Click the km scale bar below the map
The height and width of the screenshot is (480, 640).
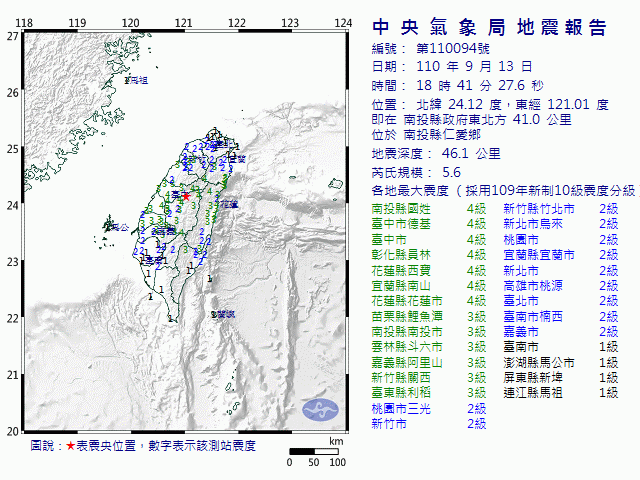point(314,451)
